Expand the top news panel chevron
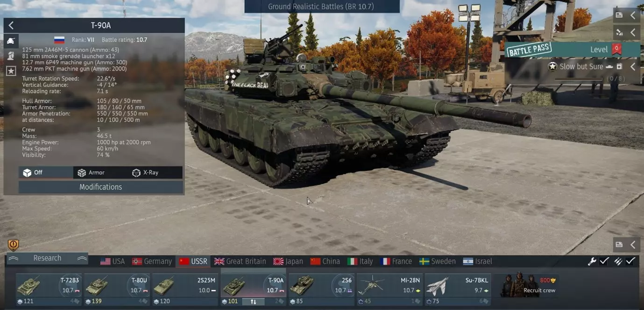The height and width of the screenshot is (310, 644). (633, 15)
